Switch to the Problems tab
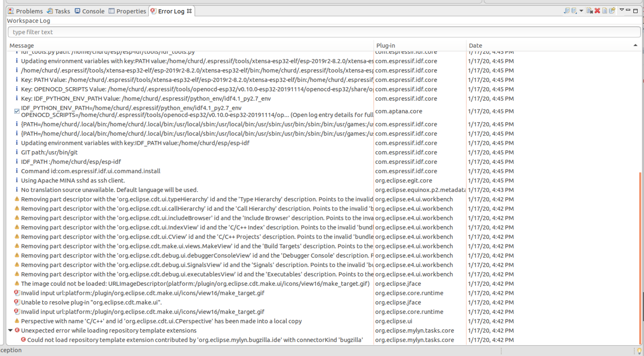Screen dimensions: 644x356 click(x=26, y=11)
